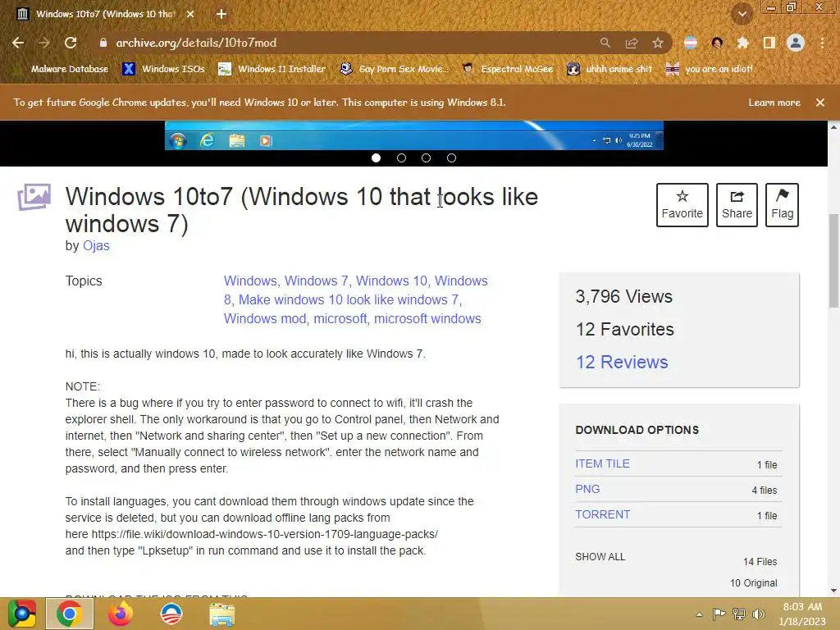Open the Windows ISOs bookmark
The image size is (840, 630).
point(163,69)
